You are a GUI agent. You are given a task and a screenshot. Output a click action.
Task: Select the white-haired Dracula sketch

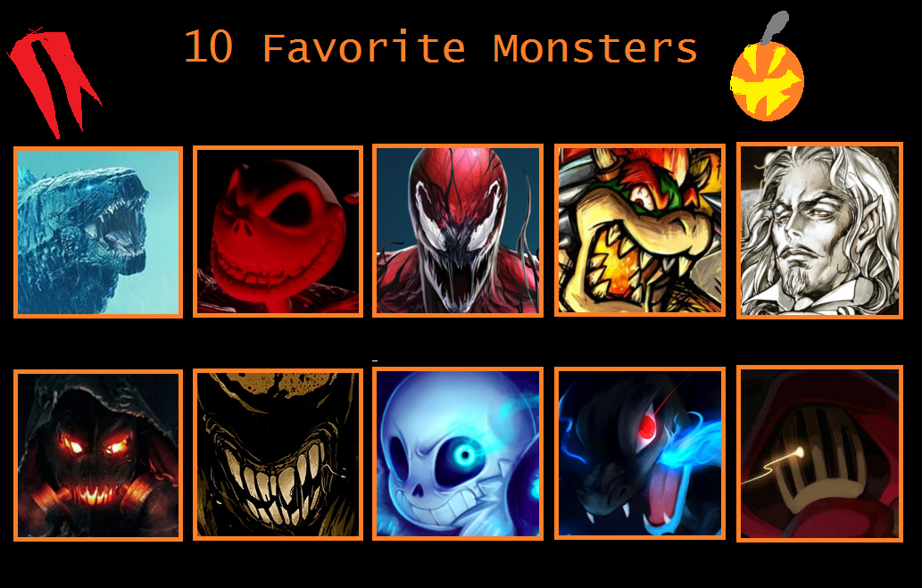coord(819,230)
